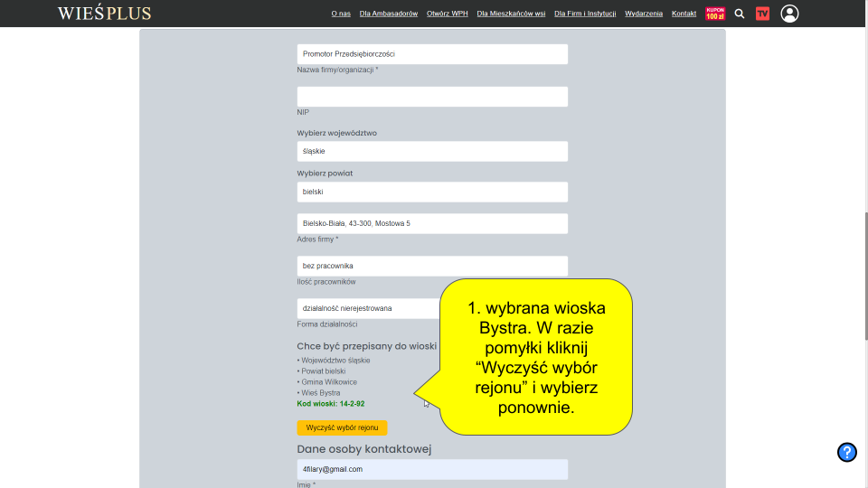Open the O nas menu item

(341, 14)
